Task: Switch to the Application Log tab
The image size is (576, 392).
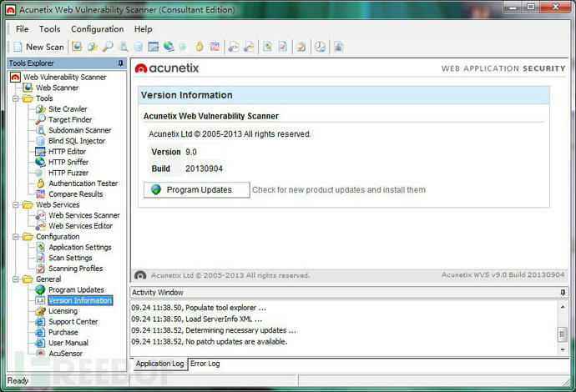Action: [x=159, y=364]
